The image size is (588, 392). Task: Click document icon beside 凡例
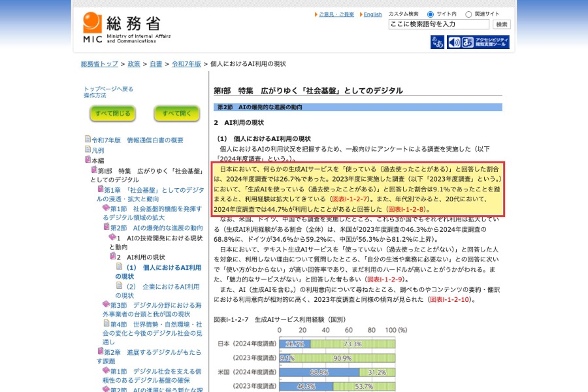[88, 150]
